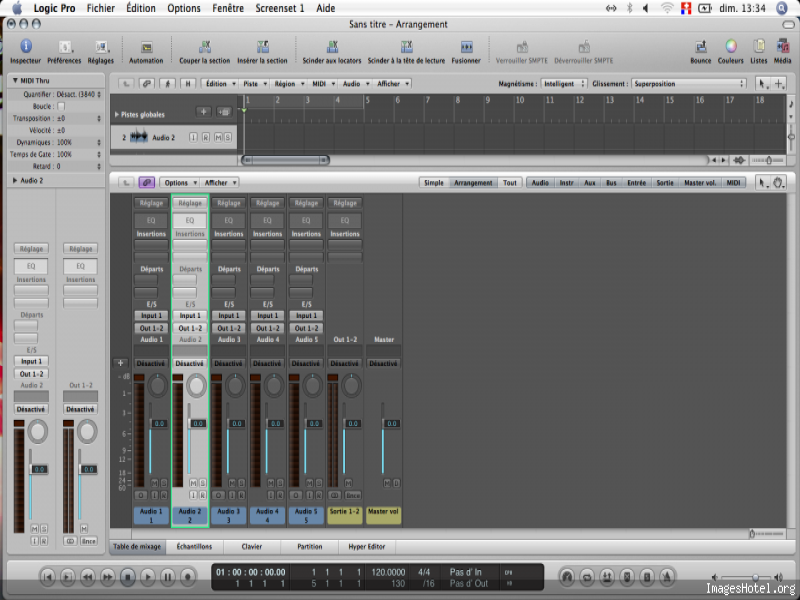The height and width of the screenshot is (600, 800).
Task: Toggle H button in arrange toolbar
Action: tap(188, 84)
